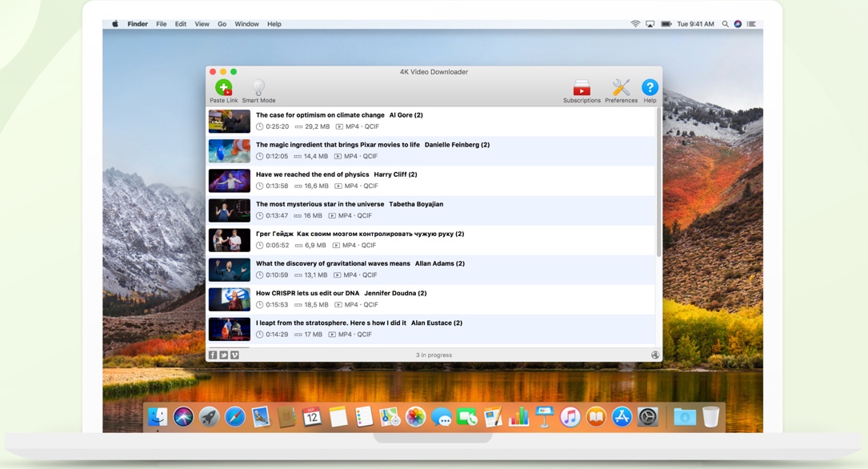Click the download list vertical scrollbar

pos(658,182)
